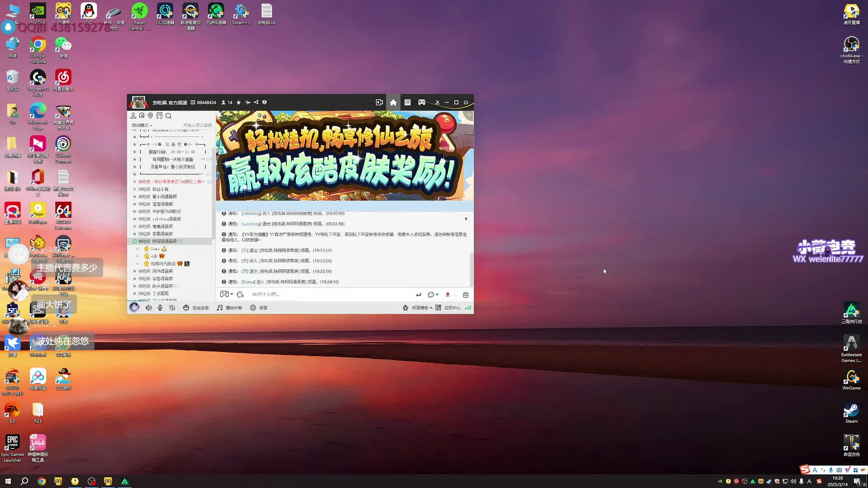Select user Soma in channel list
868x488 pixels.
[x=155, y=249]
